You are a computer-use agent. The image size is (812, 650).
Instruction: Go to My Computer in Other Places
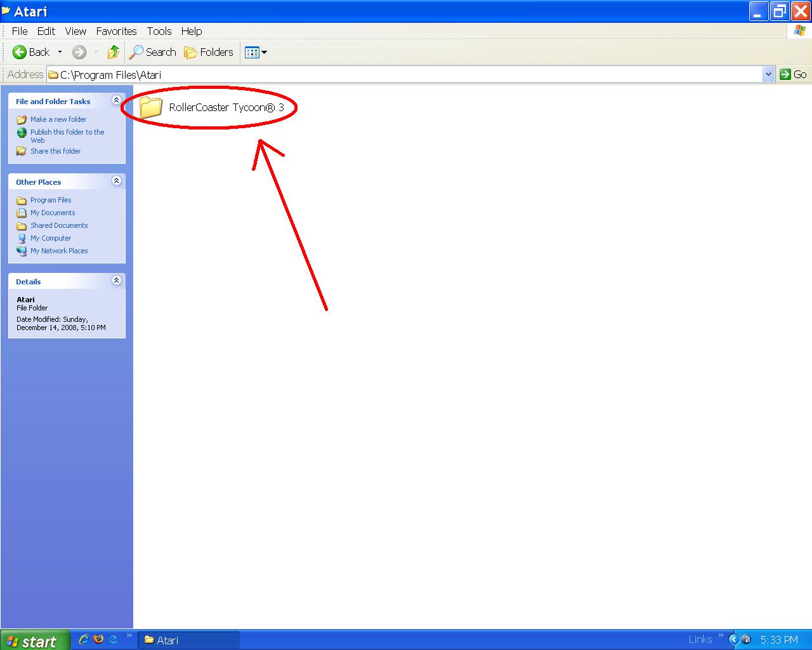click(x=51, y=238)
